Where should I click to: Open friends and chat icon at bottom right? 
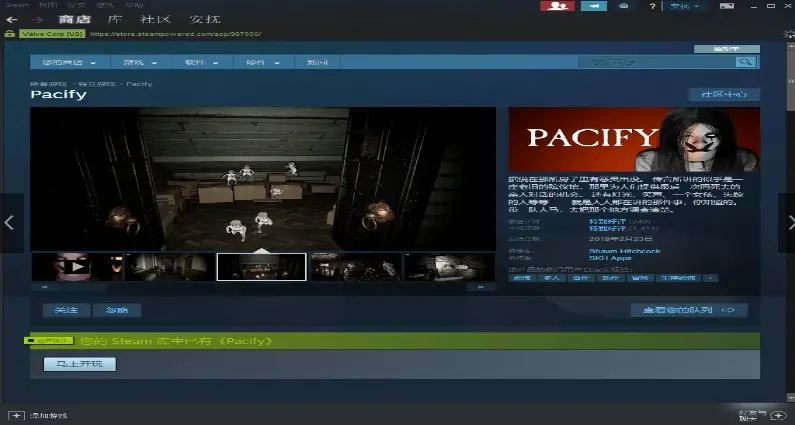(x=777, y=414)
